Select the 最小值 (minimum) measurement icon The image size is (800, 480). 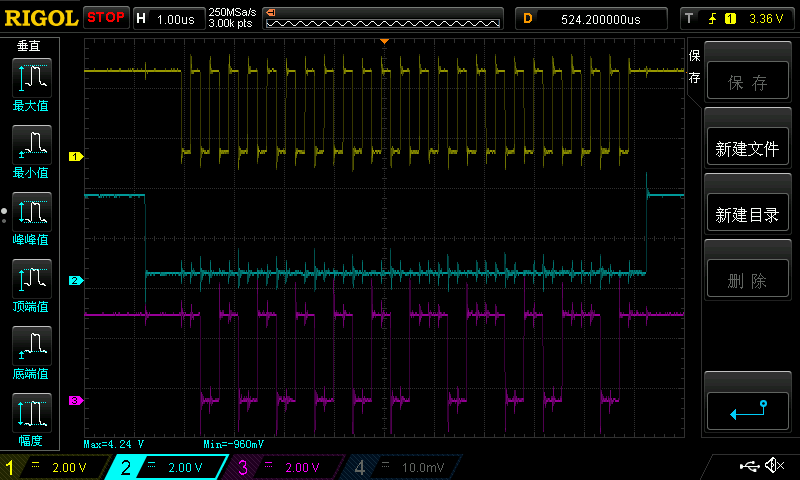(x=31, y=145)
